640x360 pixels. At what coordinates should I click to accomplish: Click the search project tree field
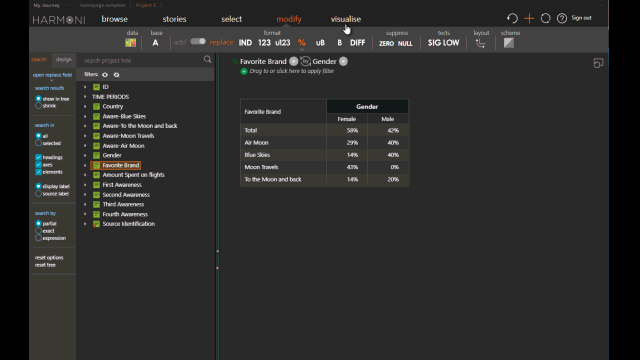(141, 60)
